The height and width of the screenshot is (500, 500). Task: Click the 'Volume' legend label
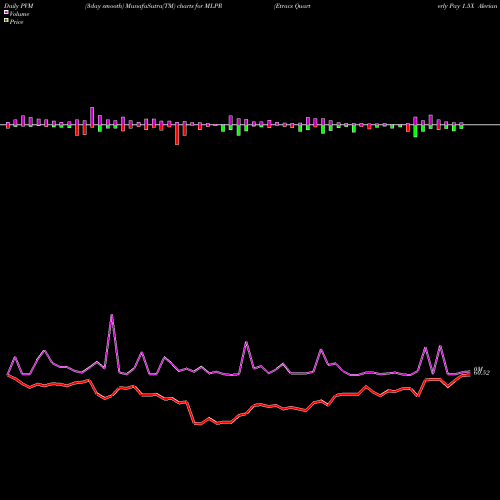point(19,14)
